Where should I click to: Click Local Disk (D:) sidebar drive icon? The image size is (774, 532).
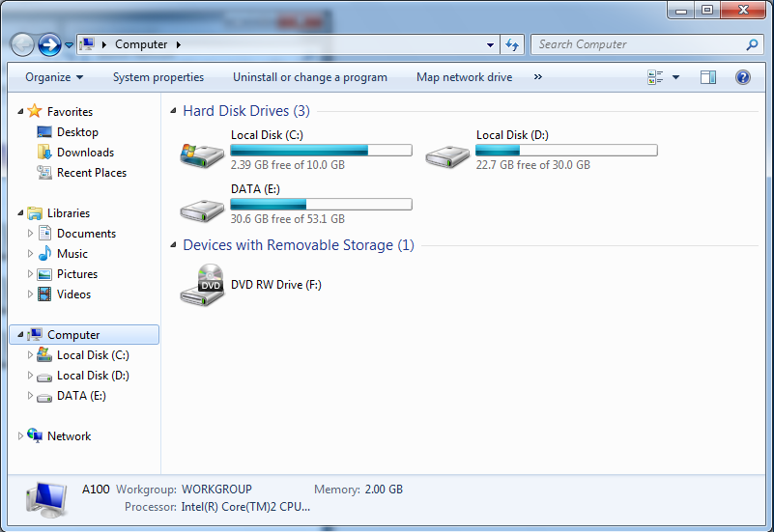44,378
